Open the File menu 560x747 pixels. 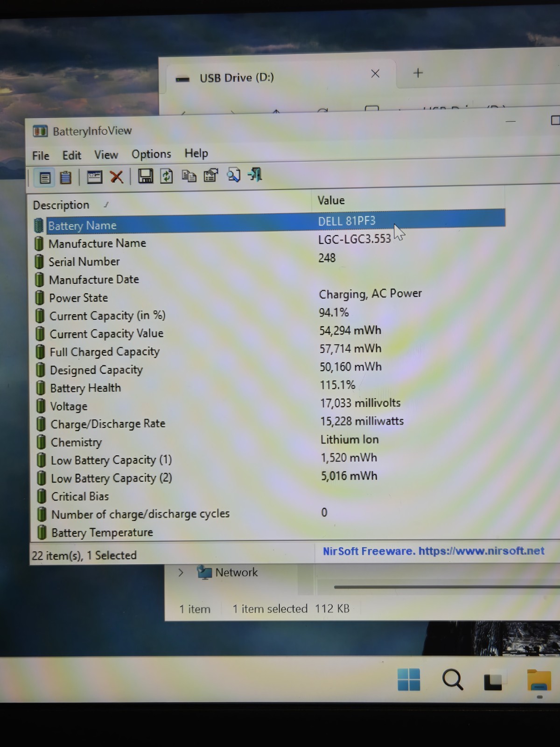point(41,155)
